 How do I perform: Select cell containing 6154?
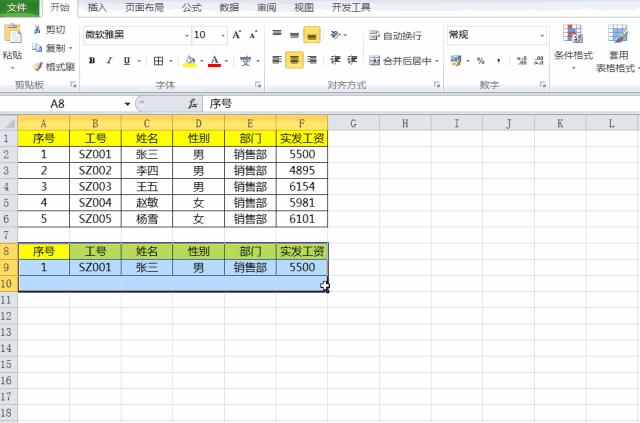tap(302, 187)
